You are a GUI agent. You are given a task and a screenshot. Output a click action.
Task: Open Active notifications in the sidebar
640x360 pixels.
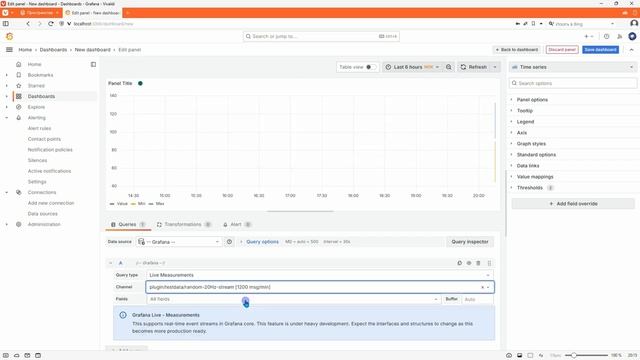[x=49, y=171]
